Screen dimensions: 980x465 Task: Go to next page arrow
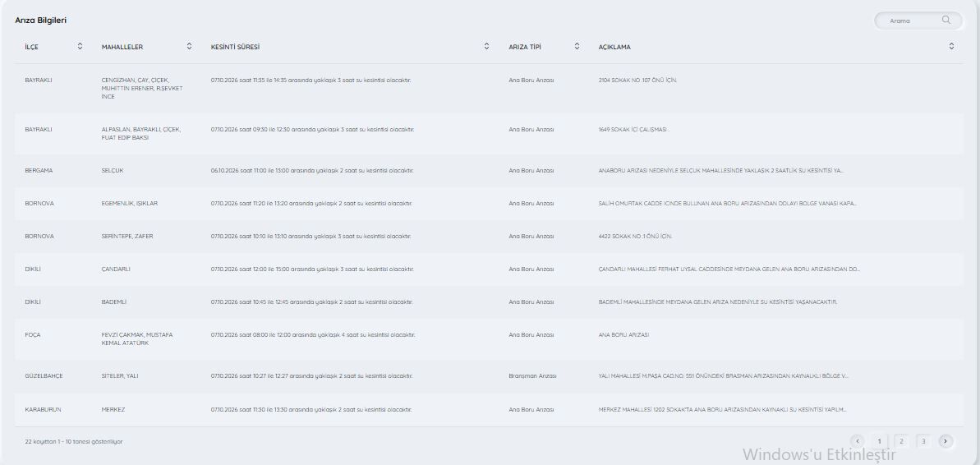[945, 441]
